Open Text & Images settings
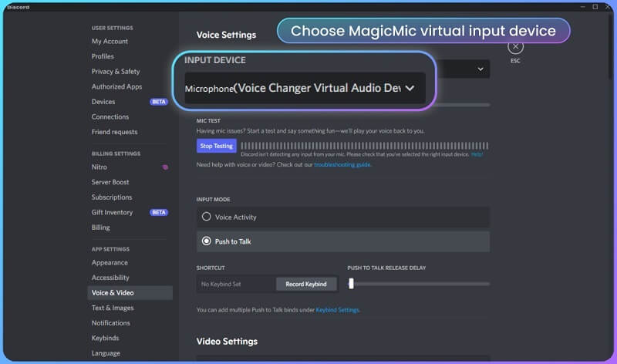 [113, 308]
